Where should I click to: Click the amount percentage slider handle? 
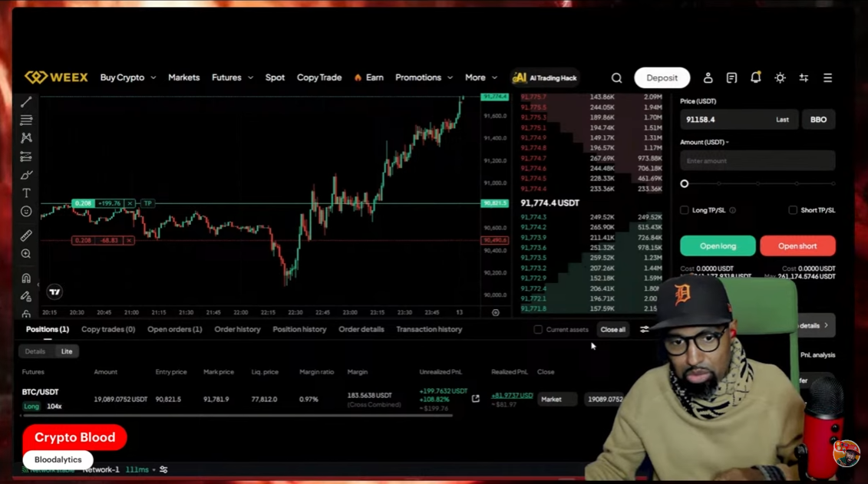point(685,184)
